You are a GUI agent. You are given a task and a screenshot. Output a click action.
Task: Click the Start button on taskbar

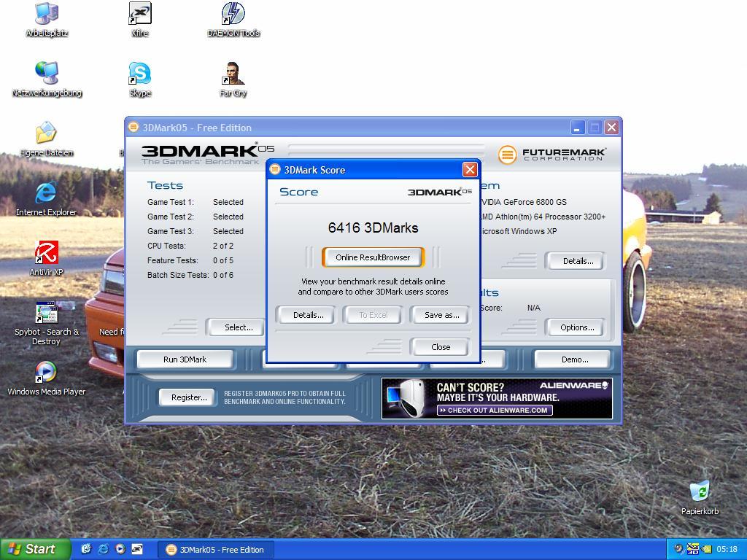(x=35, y=550)
